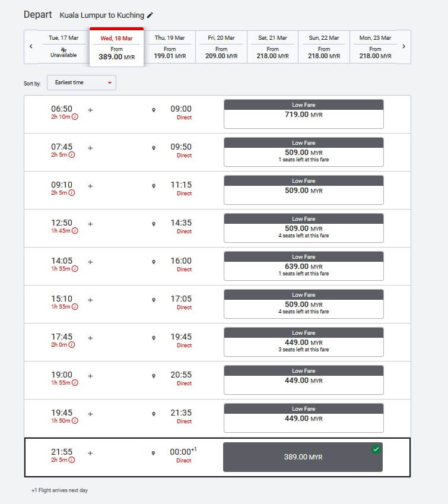Click info icon beside 2h 0m on 17:45 flight
The height and width of the screenshot is (504, 448).
point(72,344)
